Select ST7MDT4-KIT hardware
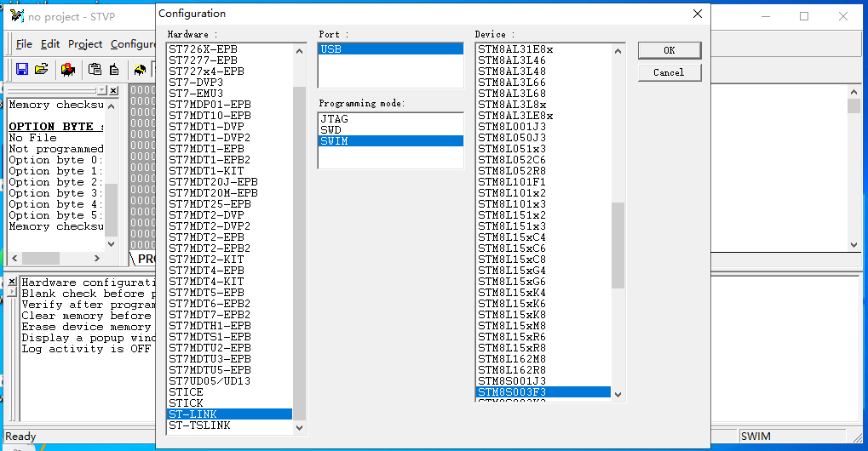The image size is (868, 451). point(230,282)
